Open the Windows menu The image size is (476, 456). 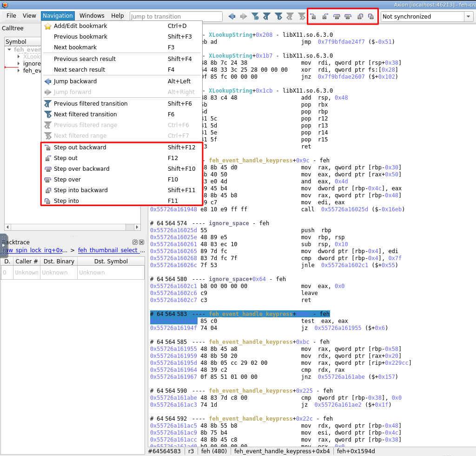tap(92, 15)
